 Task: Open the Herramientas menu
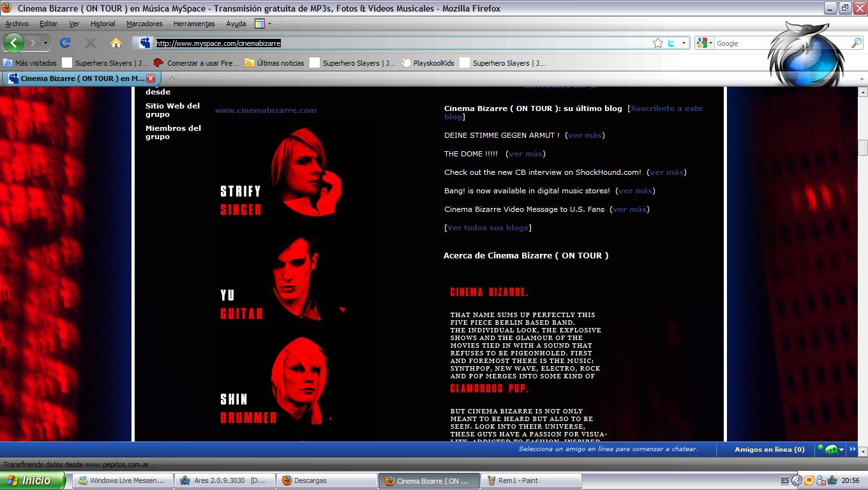[194, 24]
